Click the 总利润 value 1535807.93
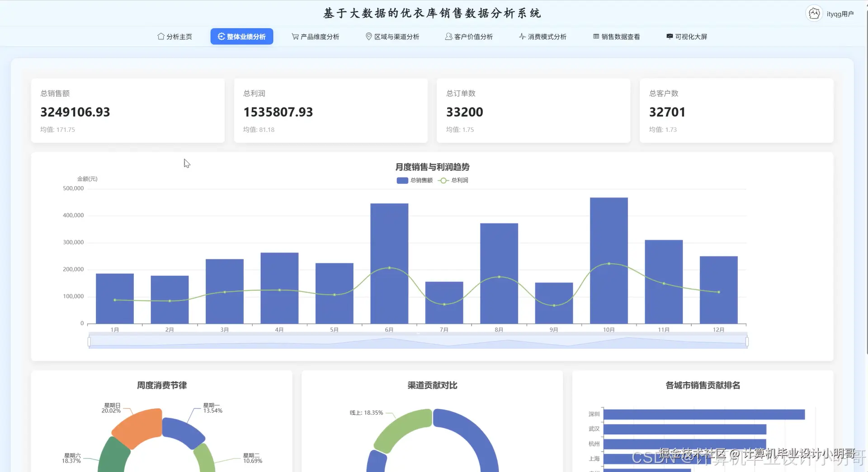Image resolution: width=868 pixels, height=472 pixels. coord(278,112)
